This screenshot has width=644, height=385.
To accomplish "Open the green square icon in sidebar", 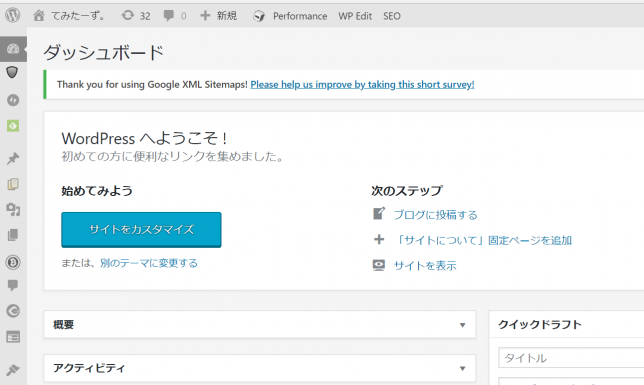I will (13, 126).
